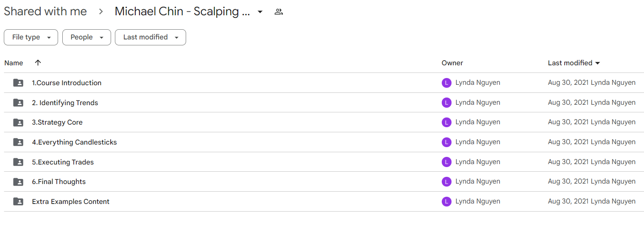644x226 pixels.
Task: Click Lynda Nguyen's avatar in 2. Identifying Trends row
Action: tap(446, 103)
